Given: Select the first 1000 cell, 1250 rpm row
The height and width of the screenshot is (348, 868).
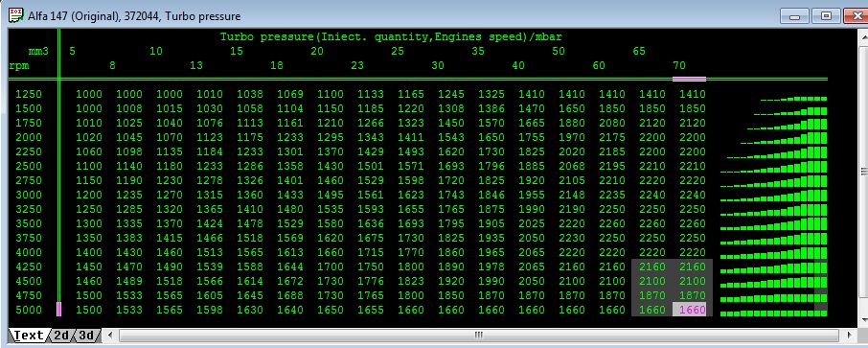Looking at the screenshot, I should [89, 94].
